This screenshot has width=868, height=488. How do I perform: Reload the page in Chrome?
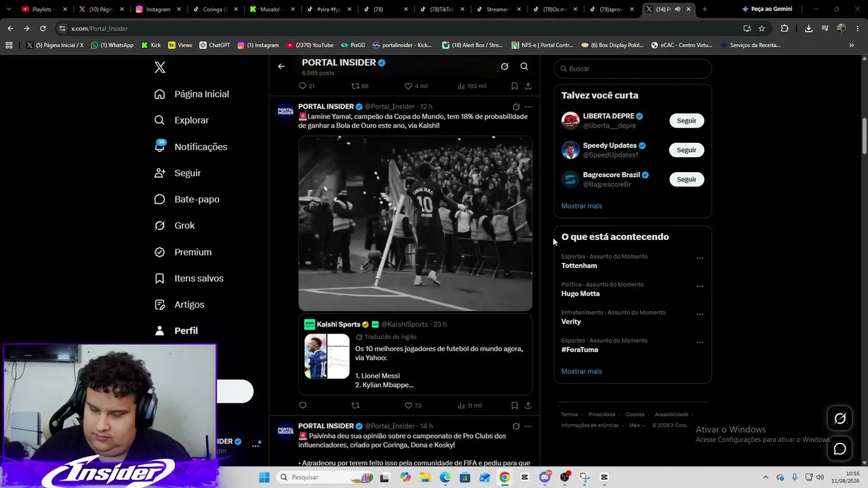click(43, 28)
